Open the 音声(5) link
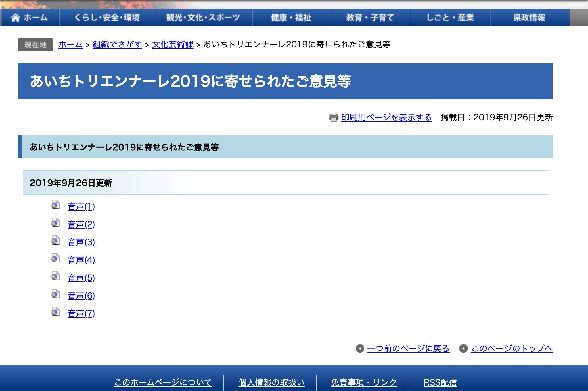 pyautogui.click(x=81, y=278)
